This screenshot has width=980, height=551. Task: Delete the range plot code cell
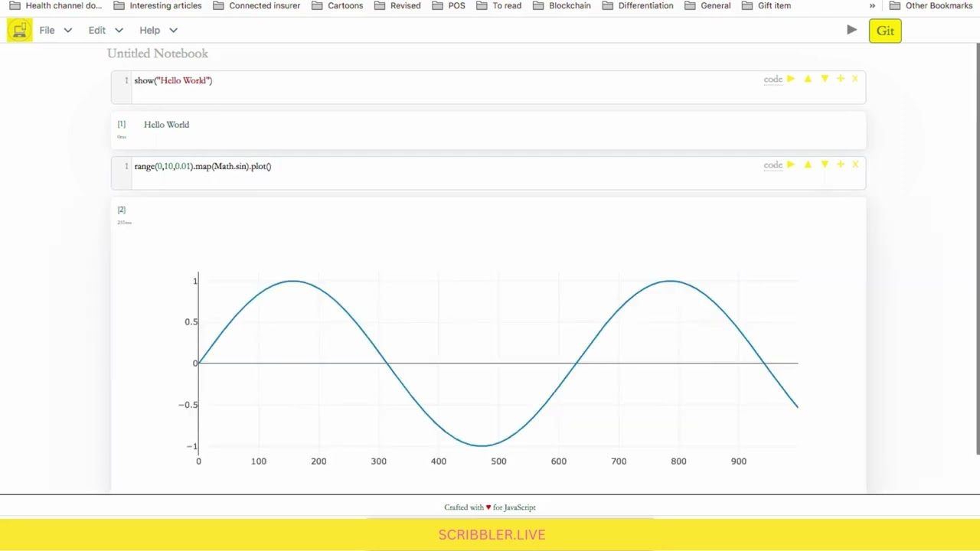pyautogui.click(x=855, y=165)
